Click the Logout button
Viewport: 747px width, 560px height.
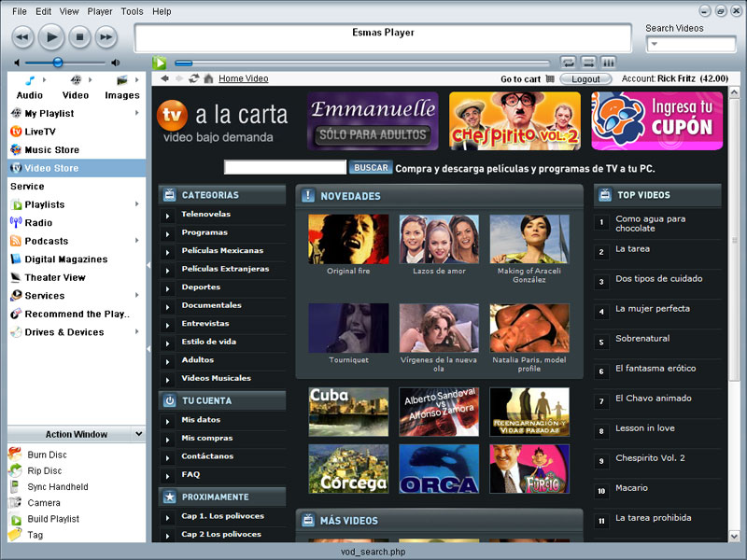[586, 79]
